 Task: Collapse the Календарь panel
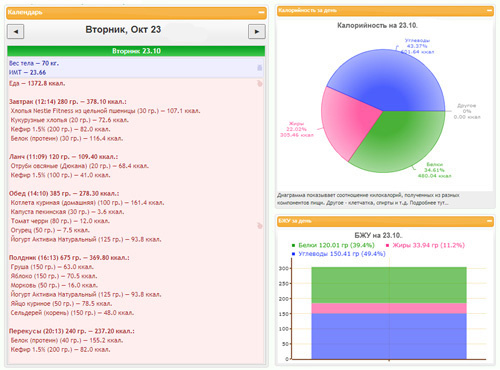click(x=261, y=12)
